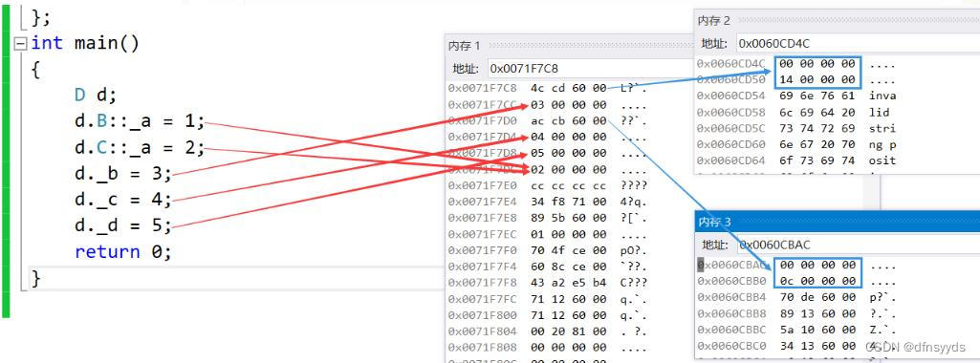980x363 pixels.
Task: Activate the 内存 2 window title
Action: 713,21
